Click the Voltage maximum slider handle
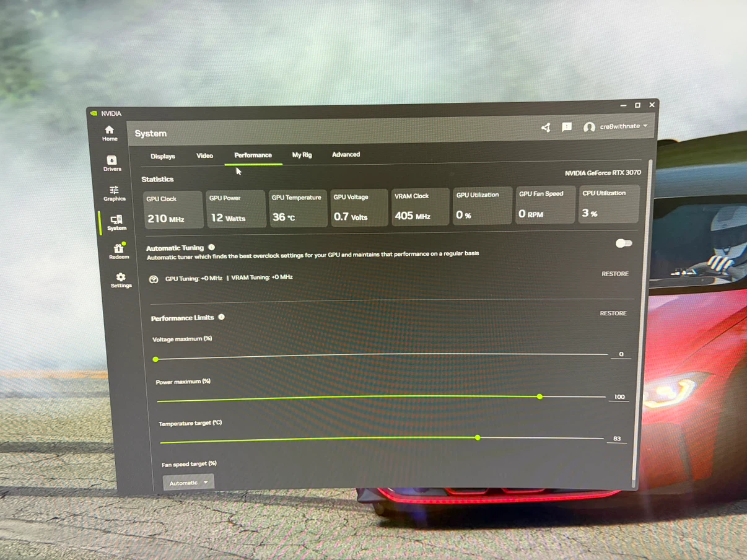Image resolution: width=747 pixels, height=560 pixels. tap(155, 359)
